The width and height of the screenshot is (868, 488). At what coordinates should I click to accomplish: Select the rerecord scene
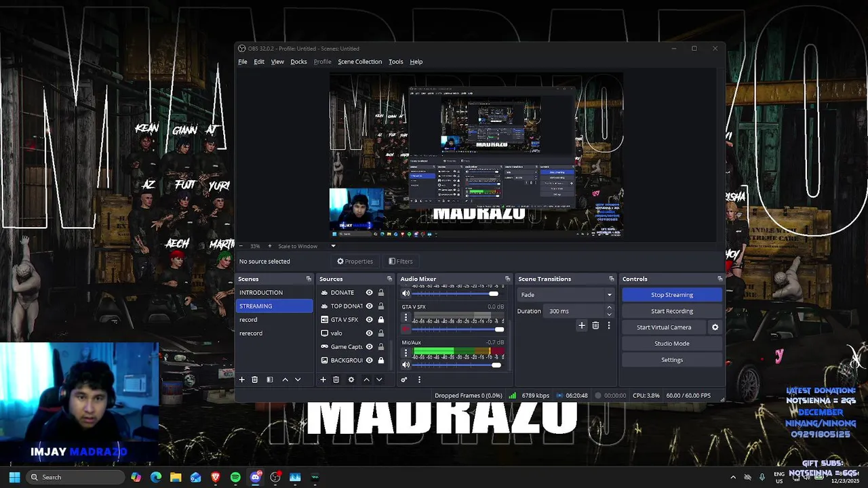[x=275, y=333]
